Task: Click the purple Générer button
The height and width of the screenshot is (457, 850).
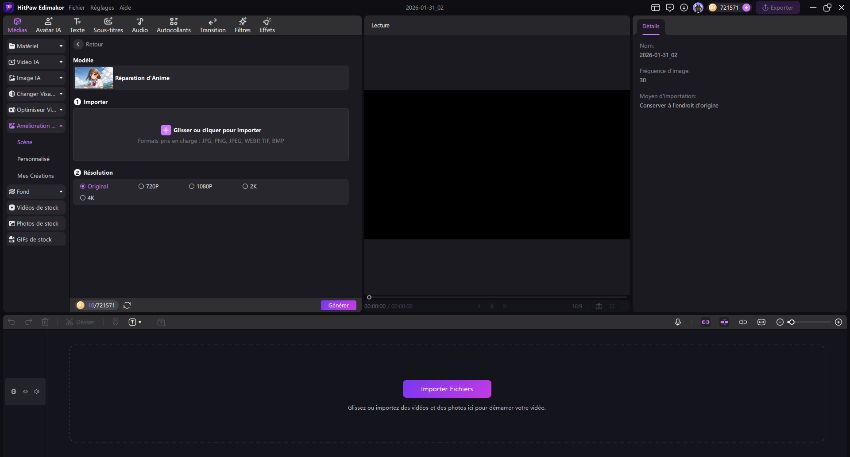Action: point(338,305)
